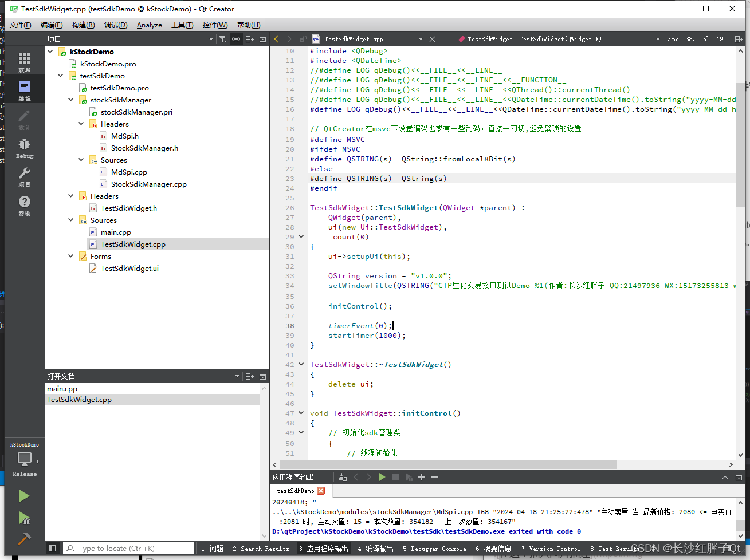Show the 7 Version Control pane
The width and height of the screenshot is (750, 560).
click(x=551, y=549)
